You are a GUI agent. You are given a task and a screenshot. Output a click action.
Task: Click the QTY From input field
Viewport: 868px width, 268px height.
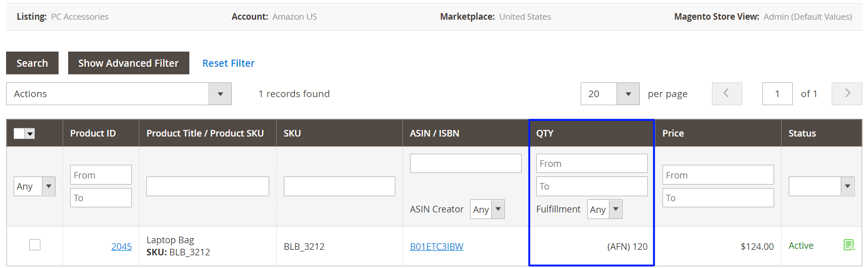point(591,164)
